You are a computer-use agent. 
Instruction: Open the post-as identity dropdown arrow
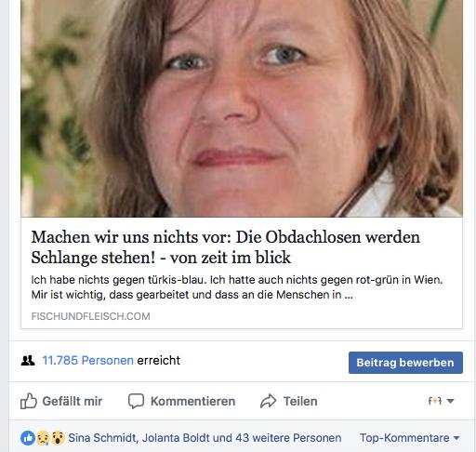point(450,401)
